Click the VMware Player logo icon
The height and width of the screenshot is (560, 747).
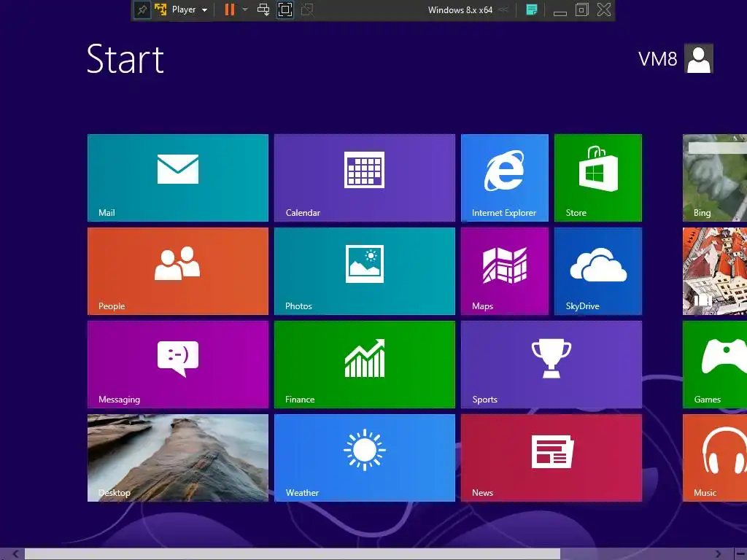[160, 9]
